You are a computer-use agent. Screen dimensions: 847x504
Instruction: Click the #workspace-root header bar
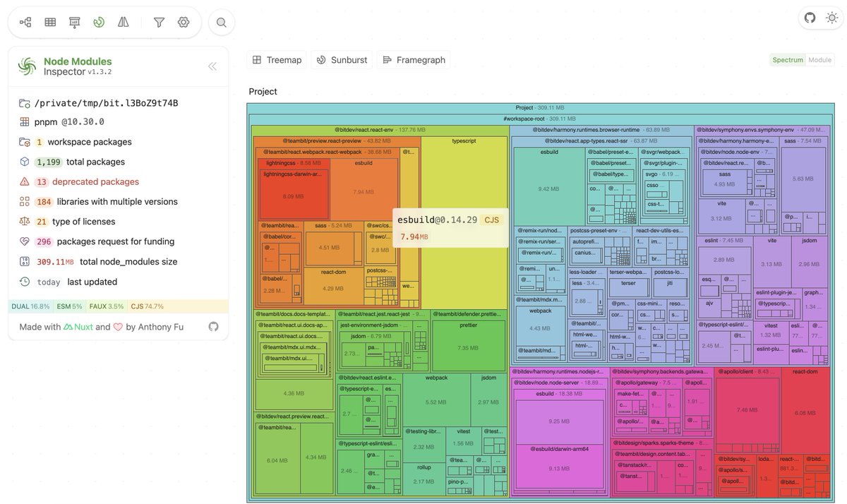pyautogui.click(x=541, y=119)
